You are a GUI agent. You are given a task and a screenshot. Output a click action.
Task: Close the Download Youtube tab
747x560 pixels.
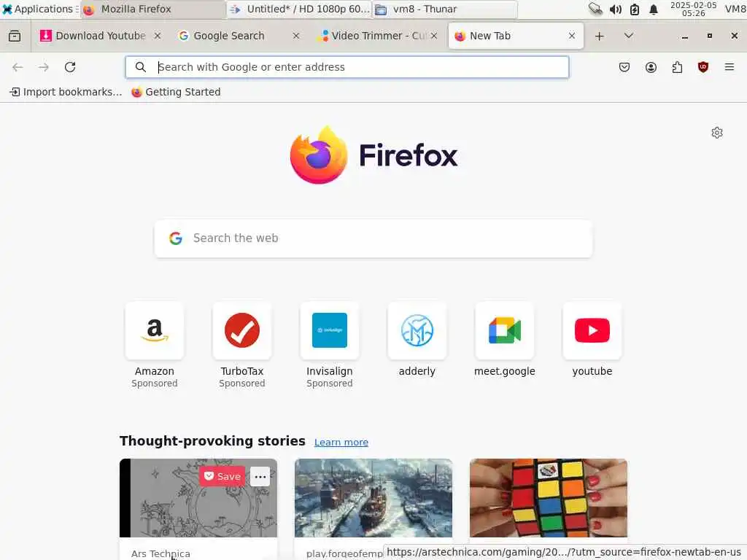point(158,36)
